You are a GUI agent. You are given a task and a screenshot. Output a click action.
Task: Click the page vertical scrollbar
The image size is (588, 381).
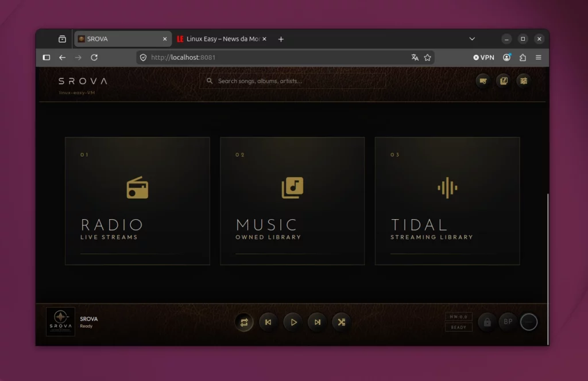[548, 269]
